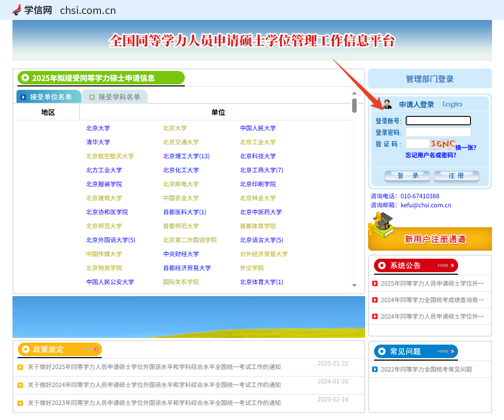
Task: Click 忘记用户名或密码? link
Action: (431, 155)
